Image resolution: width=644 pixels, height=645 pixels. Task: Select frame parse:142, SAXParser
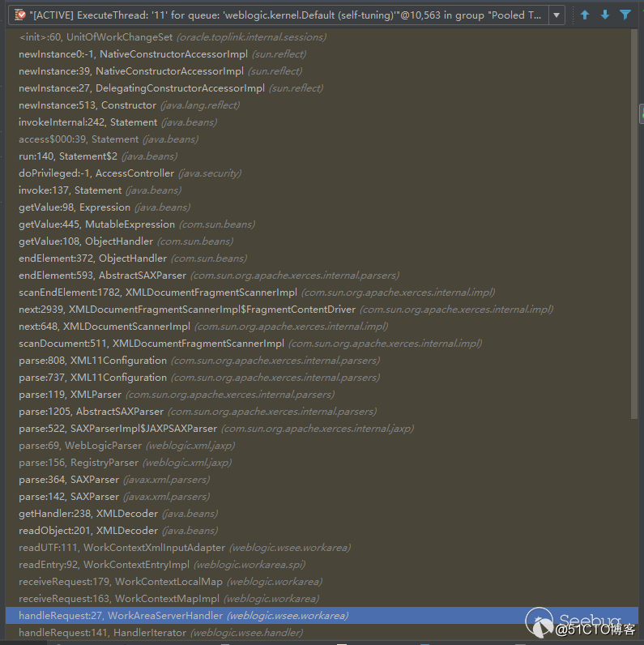[322, 497]
